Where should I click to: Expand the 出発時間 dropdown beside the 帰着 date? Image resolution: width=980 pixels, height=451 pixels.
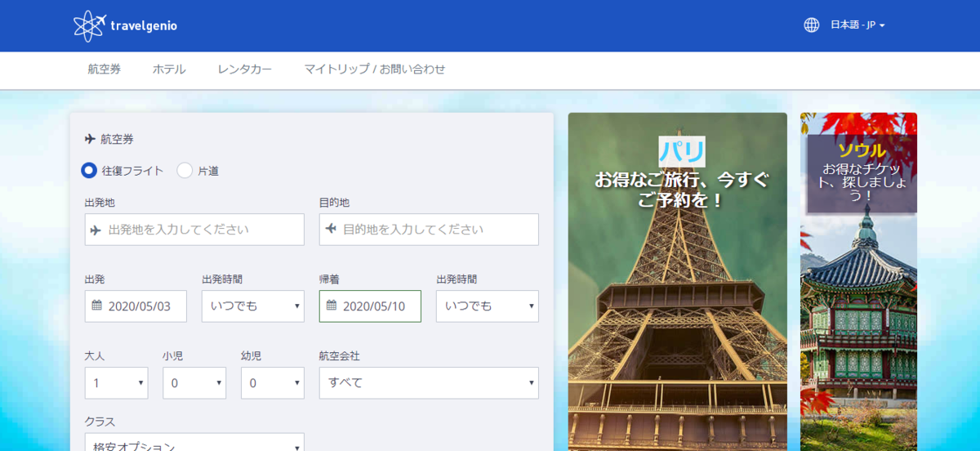pos(488,306)
